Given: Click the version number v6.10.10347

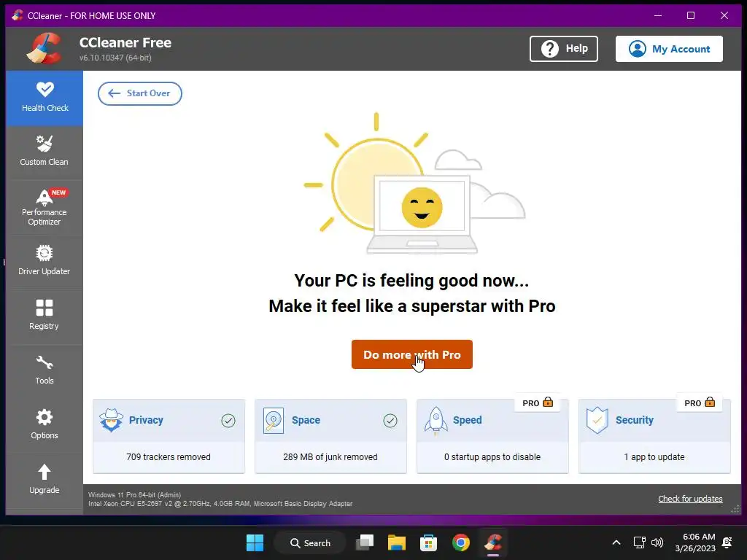Looking at the screenshot, I should (115, 58).
